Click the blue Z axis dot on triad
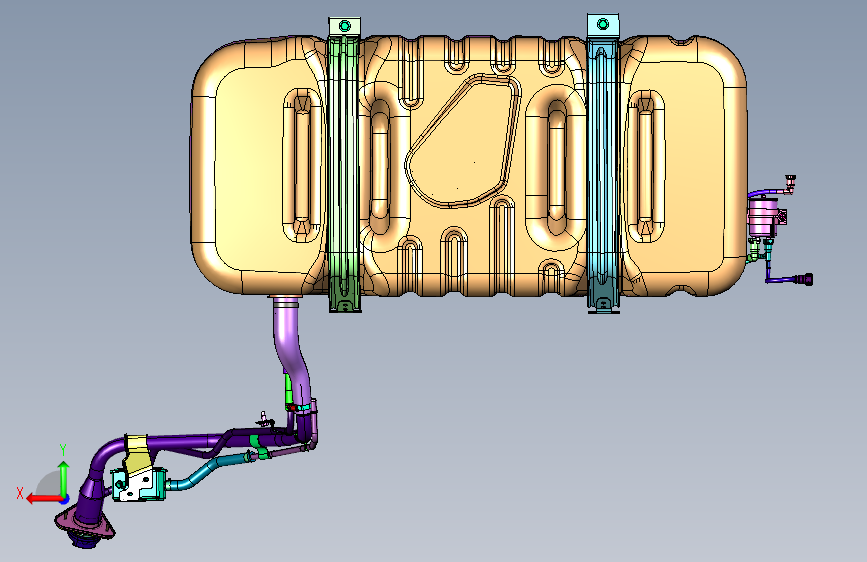Viewport: 867px width, 562px height. point(66,499)
